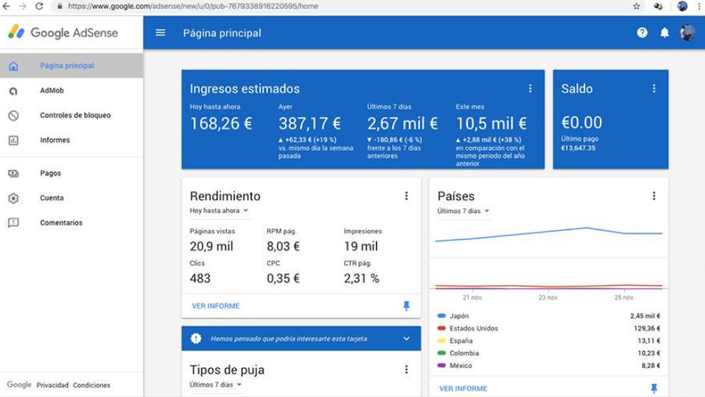Bookmark this page with the star icon

tap(636, 6)
